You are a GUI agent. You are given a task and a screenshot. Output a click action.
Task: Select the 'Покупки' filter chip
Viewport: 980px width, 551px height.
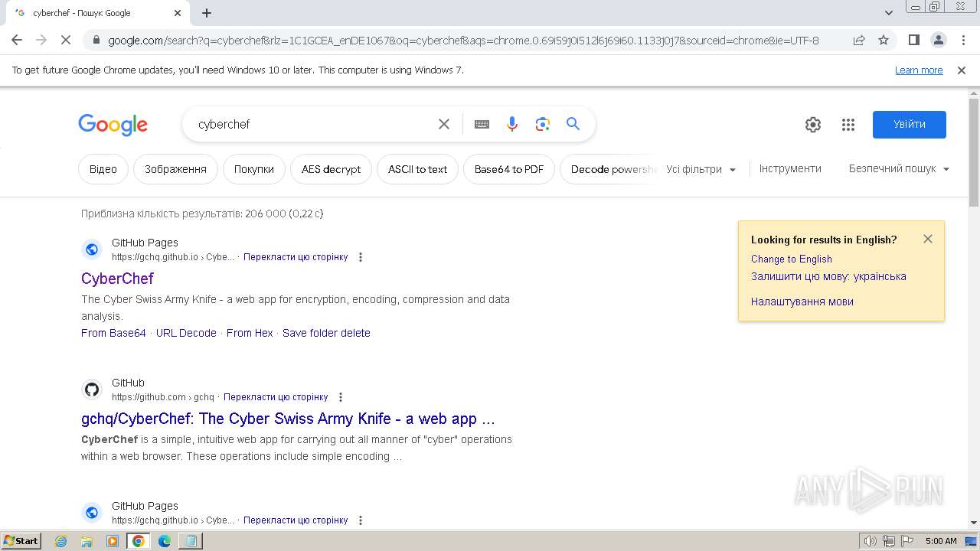254,169
